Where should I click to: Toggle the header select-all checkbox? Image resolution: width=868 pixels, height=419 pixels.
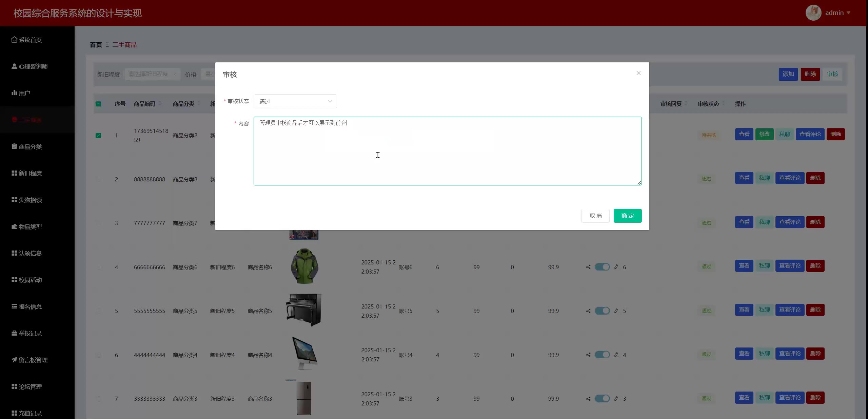click(98, 104)
